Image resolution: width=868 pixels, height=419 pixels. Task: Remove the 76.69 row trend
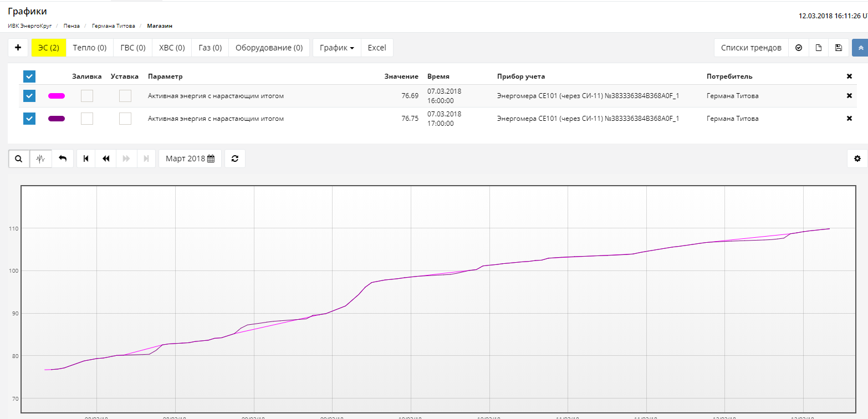(x=849, y=96)
